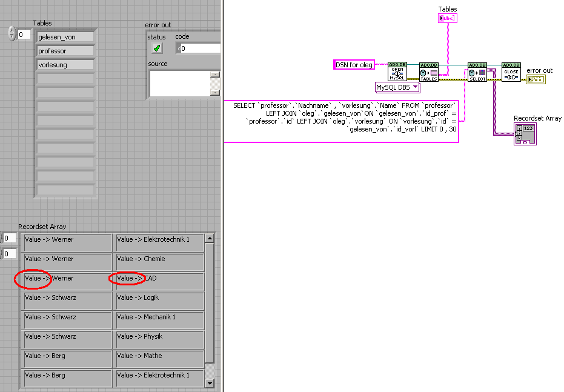564x392 pixels.
Task: Click the SQL SELECT query string constant
Action: tap(341, 121)
